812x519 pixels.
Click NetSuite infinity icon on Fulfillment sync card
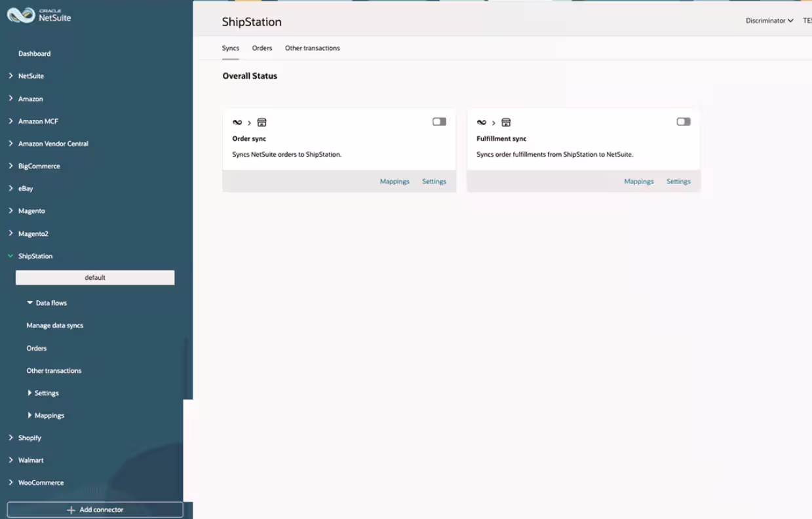[482, 123]
